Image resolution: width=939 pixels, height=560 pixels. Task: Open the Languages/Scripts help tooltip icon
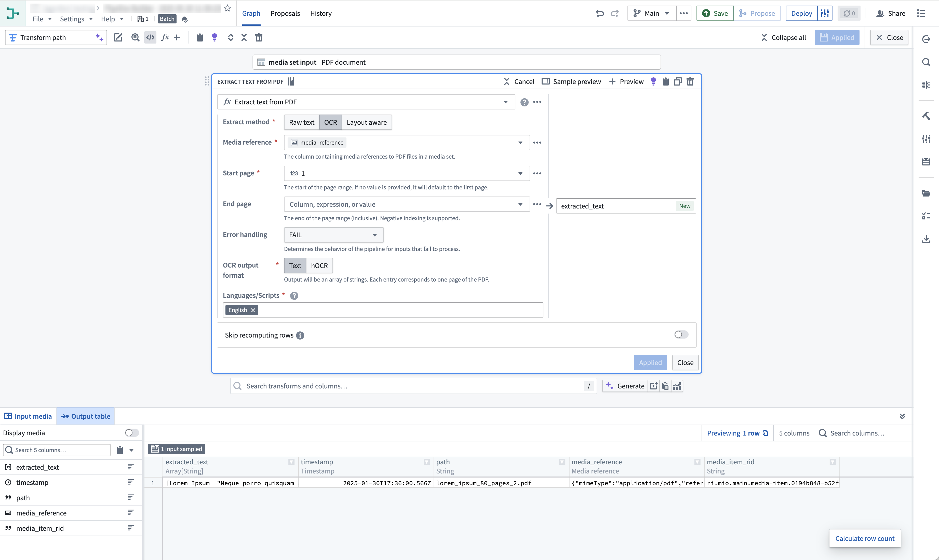(294, 296)
